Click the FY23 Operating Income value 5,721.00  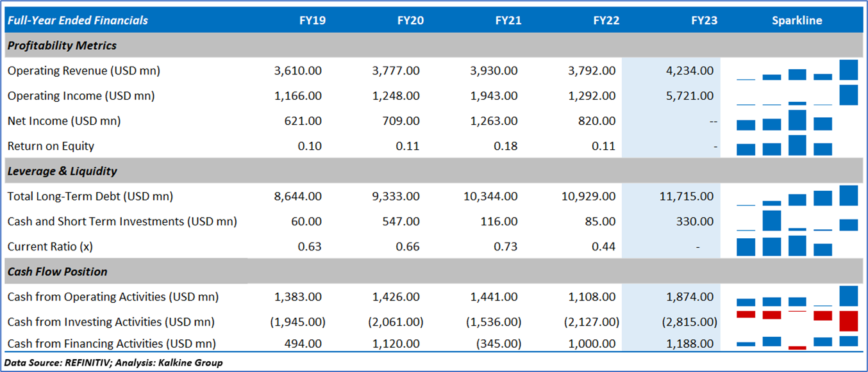690,96
